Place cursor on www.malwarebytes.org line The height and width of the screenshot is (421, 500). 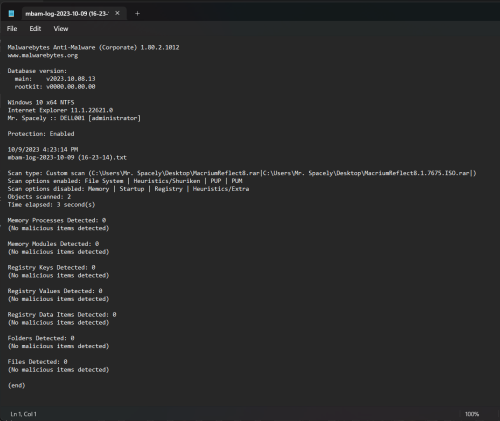(x=43, y=55)
